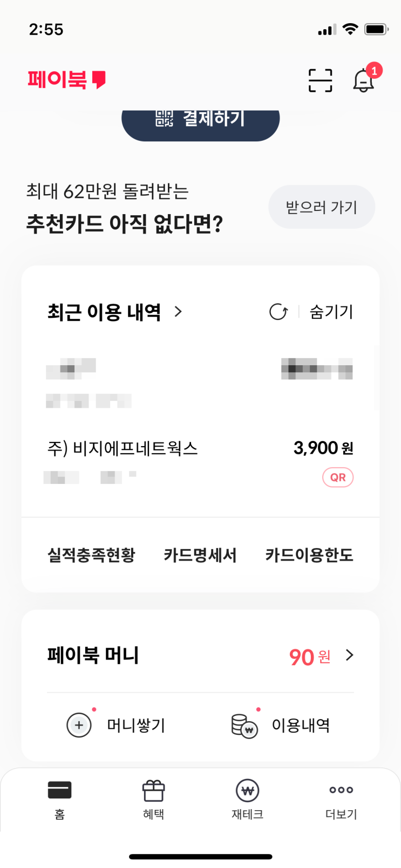Viewport: 401px width, 868px height.
Task: Select the 주) 비지에프네트웍스 transaction
Action: (123, 448)
